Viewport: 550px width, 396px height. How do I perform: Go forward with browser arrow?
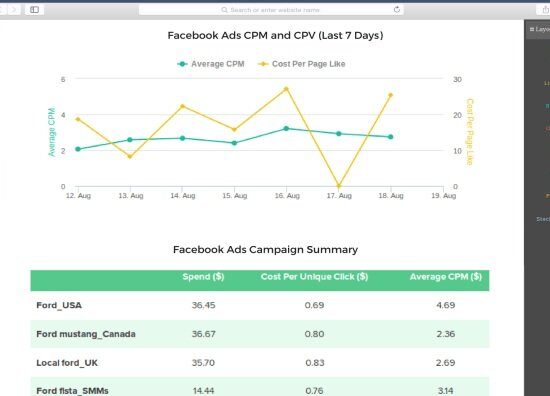click(14, 9)
